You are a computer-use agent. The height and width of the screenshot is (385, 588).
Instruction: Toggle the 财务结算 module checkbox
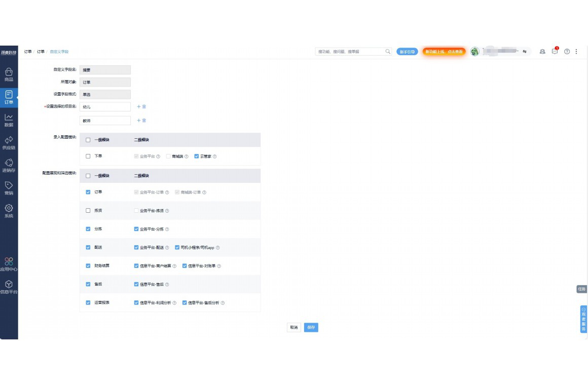pos(88,266)
